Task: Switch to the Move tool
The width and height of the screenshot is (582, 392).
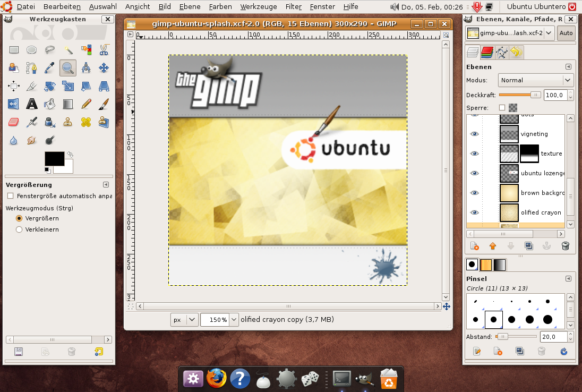Action: 104,67
